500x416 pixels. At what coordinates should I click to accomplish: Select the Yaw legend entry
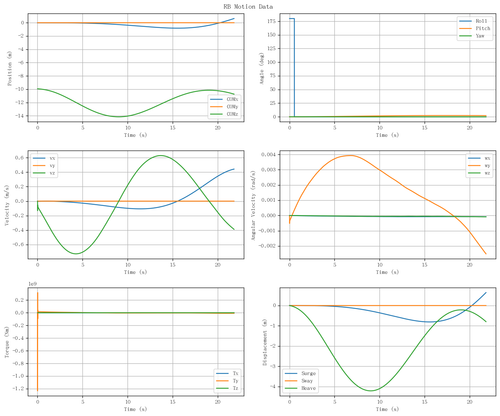tap(472, 36)
